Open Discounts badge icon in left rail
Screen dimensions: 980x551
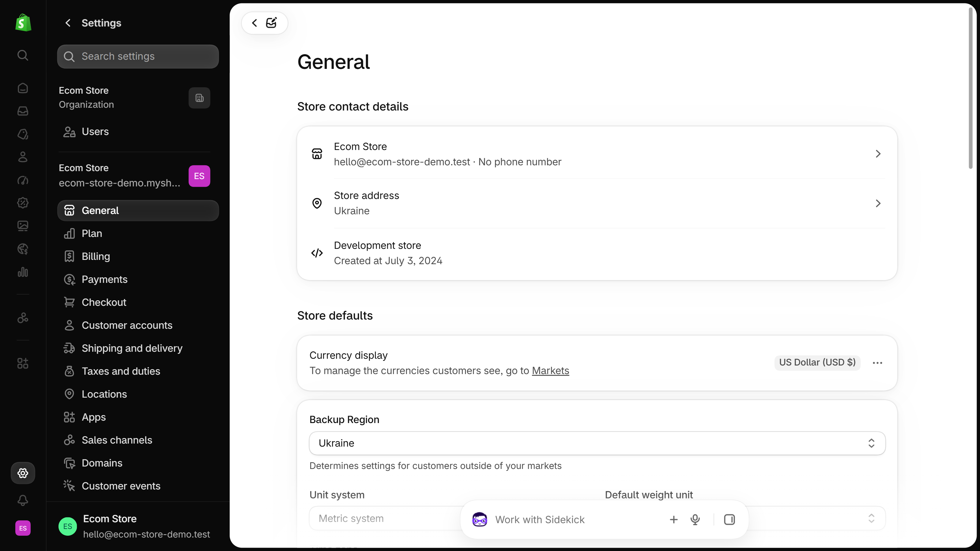pyautogui.click(x=23, y=203)
